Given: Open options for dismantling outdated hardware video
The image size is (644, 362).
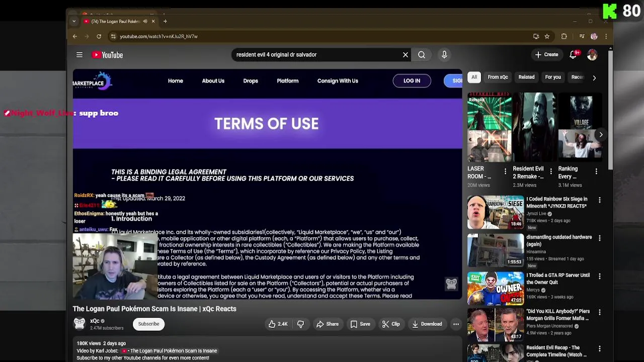Looking at the screenshot, I should pyautogui.click(x=600, y=238).
